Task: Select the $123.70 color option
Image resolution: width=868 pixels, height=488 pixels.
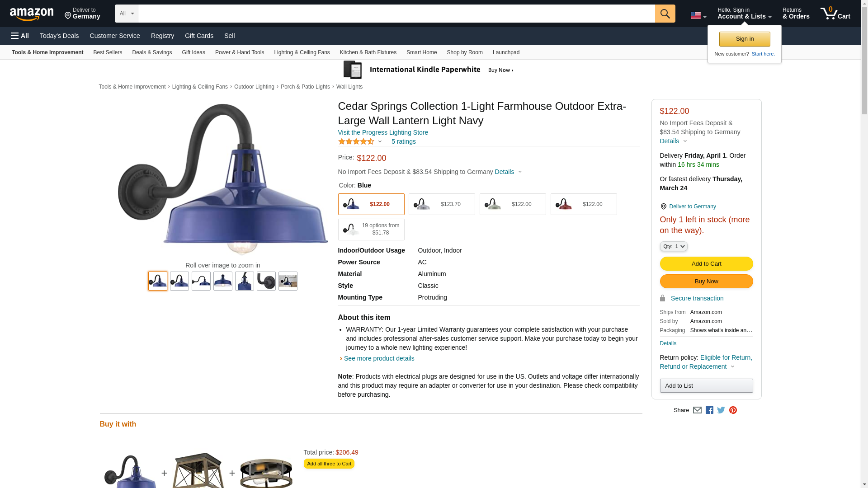Action: point(442,204)
